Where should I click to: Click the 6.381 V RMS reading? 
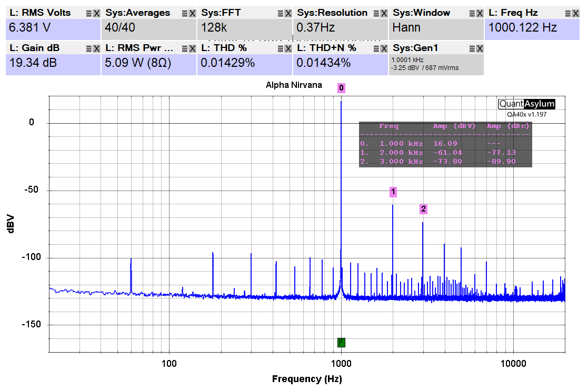click(x=29, y=27)
